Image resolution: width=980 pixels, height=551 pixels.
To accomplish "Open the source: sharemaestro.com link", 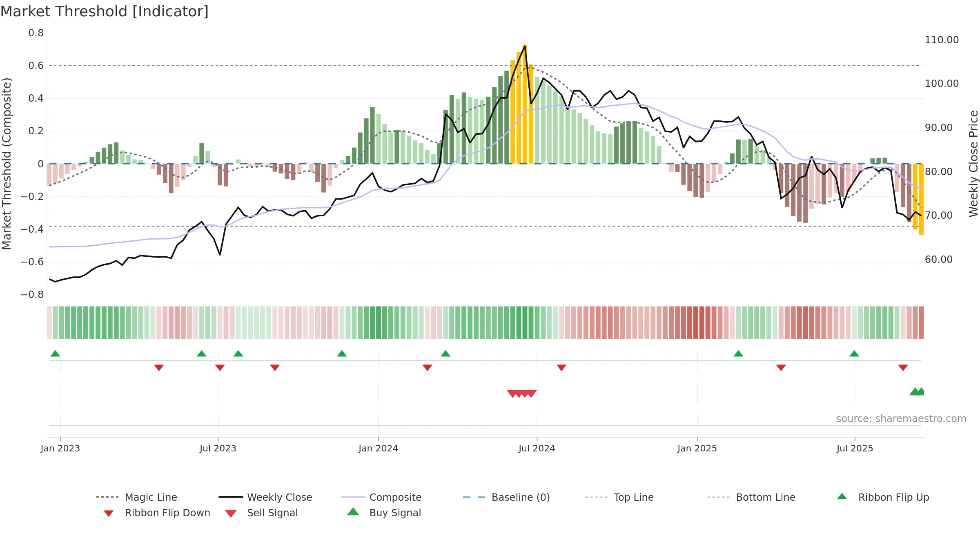I will coord(901,419).
